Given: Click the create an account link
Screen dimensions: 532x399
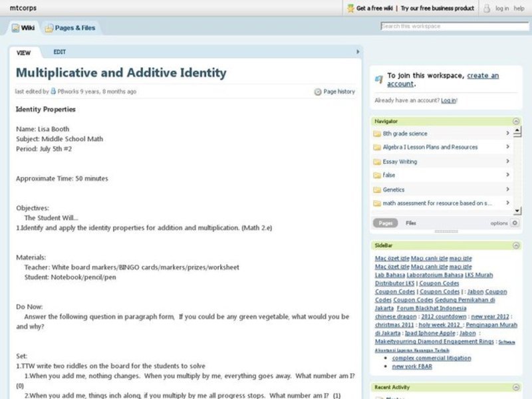Looking at the screenshot, I should coord(483,75).
